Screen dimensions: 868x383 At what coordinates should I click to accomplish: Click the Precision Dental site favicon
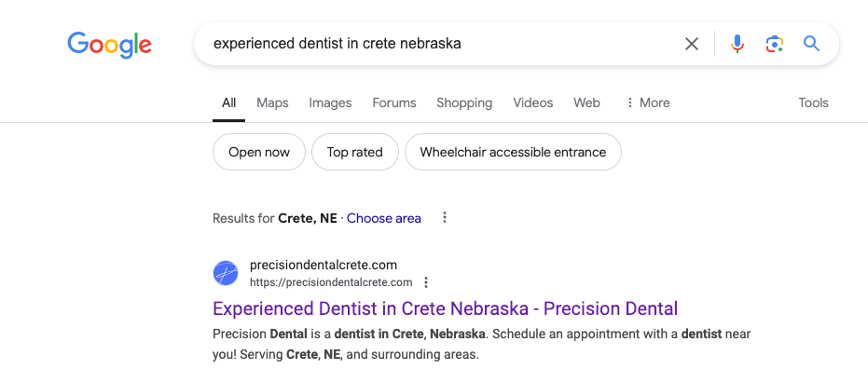226,273
